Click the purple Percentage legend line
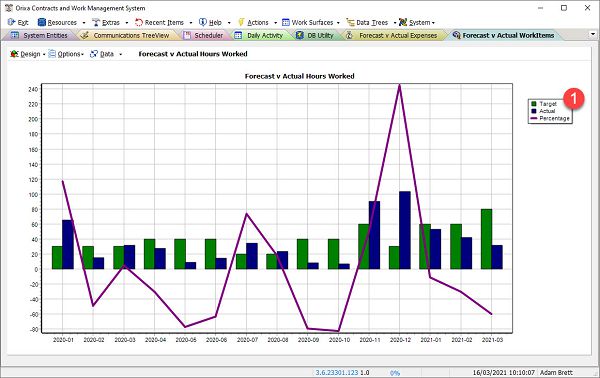 coord(534,119)
